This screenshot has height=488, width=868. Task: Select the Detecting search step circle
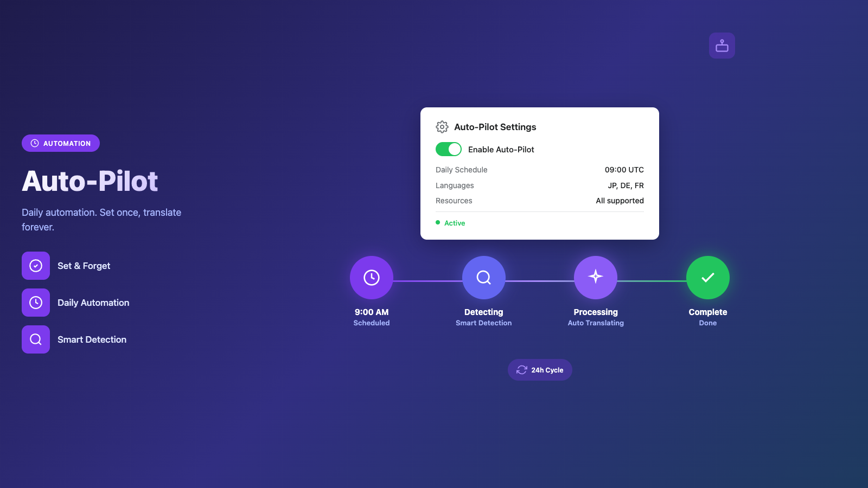point(483,278)
